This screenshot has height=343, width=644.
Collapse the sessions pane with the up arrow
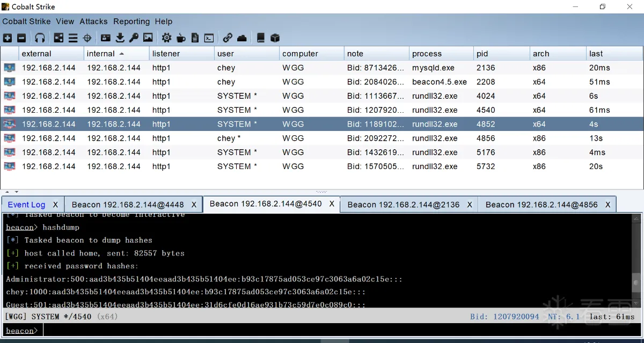pyautogui.click(x=8, y=192)
